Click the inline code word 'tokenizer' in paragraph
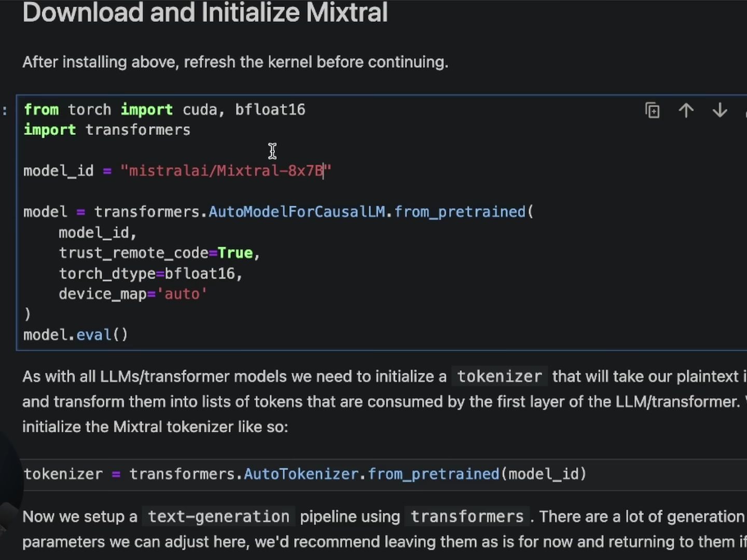The height and width of the screenshot is (560, 747). pyautogui.click(x=499, y=376)
